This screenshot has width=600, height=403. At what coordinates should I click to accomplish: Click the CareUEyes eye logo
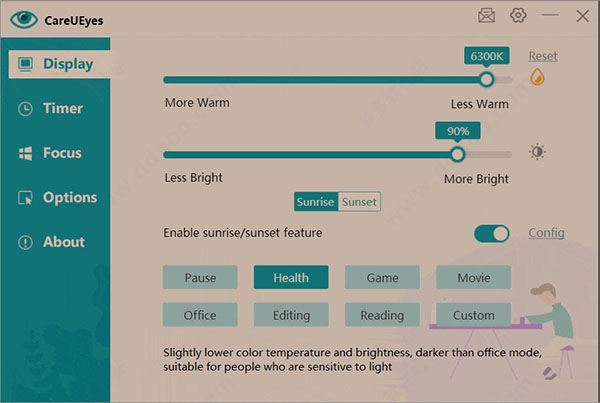[24, 19]
